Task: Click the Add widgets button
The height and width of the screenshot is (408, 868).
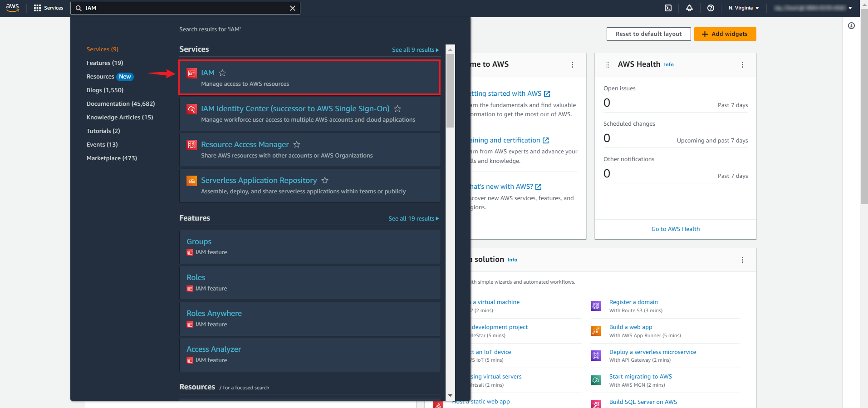Action: point(725,34)
